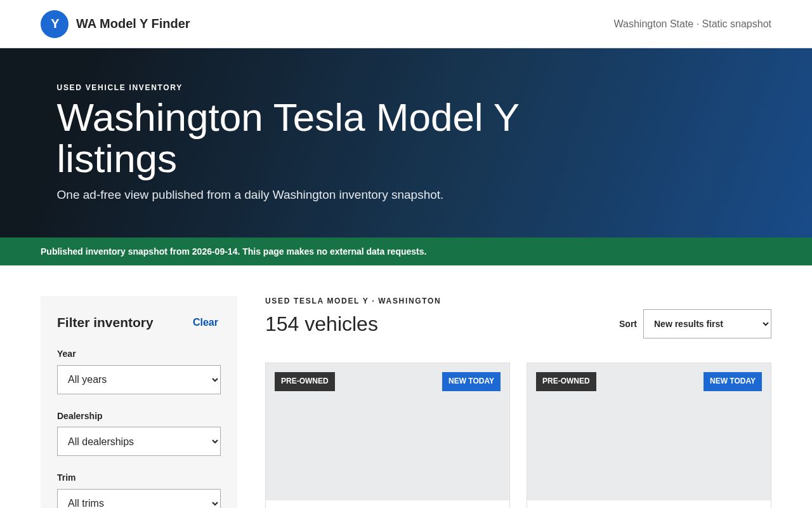Click the published inventory snapshot notice
Viewport: 812px width, 508px height.
point(233,251)
